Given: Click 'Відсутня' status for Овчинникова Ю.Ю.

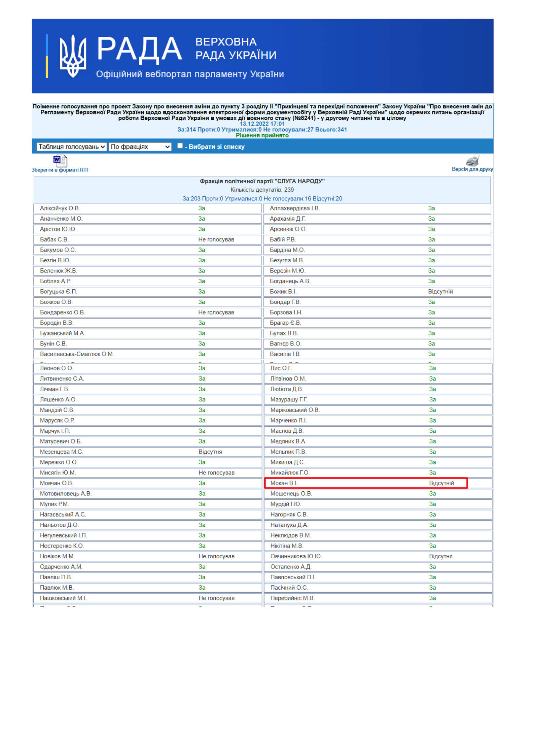Looking at the screenshot, I should tap(441, 556).
